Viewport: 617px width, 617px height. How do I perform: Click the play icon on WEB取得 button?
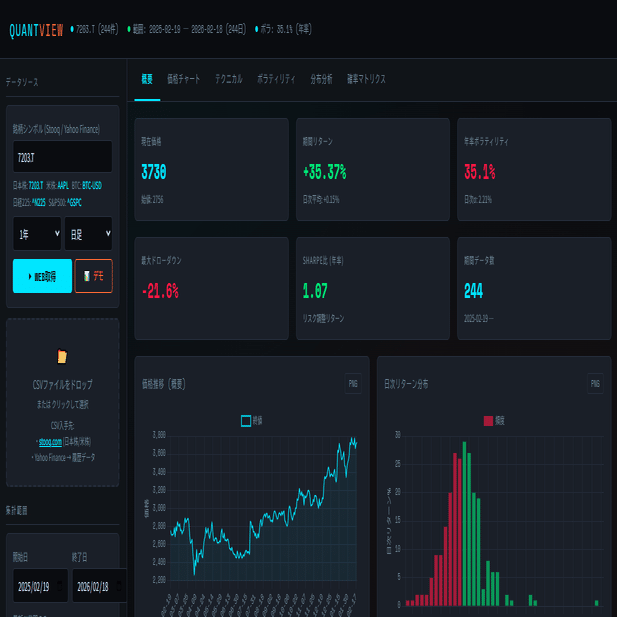click(x=30, y=277)
